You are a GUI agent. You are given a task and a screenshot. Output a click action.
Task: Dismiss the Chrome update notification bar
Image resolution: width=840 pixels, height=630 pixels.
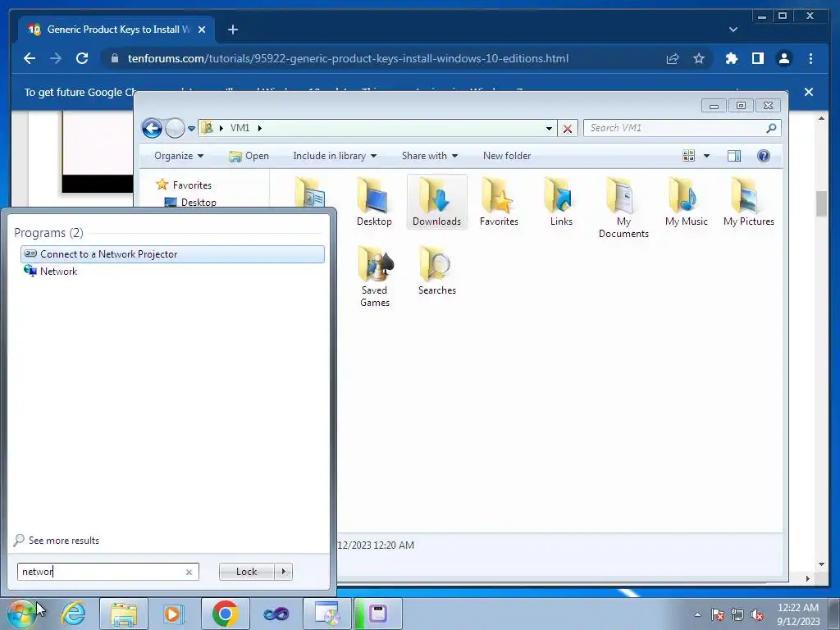809,92
